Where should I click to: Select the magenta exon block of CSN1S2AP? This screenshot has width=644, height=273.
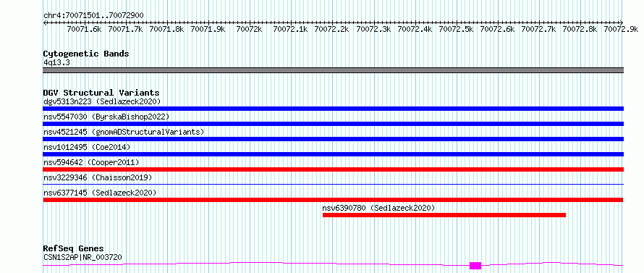point(475,266)
